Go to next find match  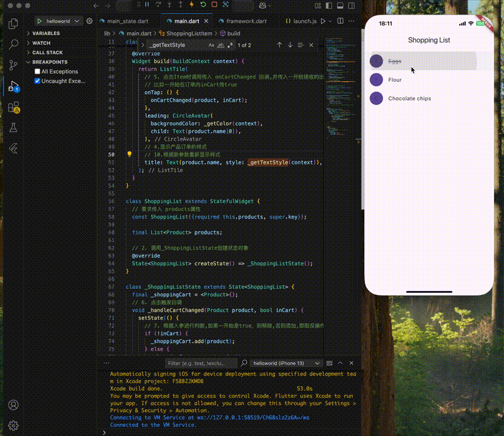coord(290,45)
